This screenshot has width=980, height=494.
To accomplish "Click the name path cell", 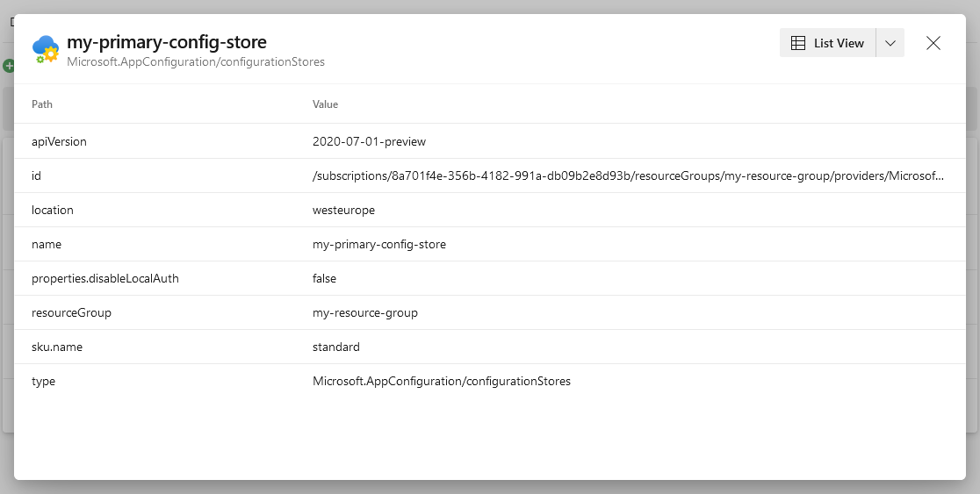I will point(47,245).
